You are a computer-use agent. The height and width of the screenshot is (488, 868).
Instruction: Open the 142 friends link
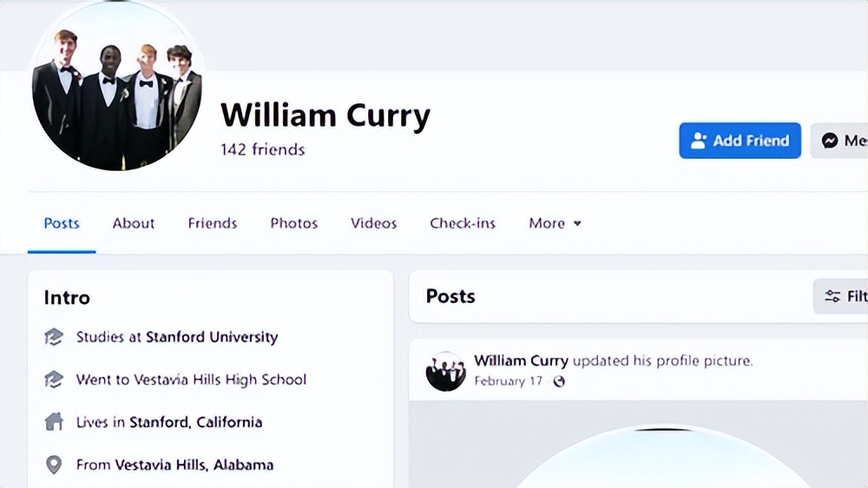tap(262, 149)
